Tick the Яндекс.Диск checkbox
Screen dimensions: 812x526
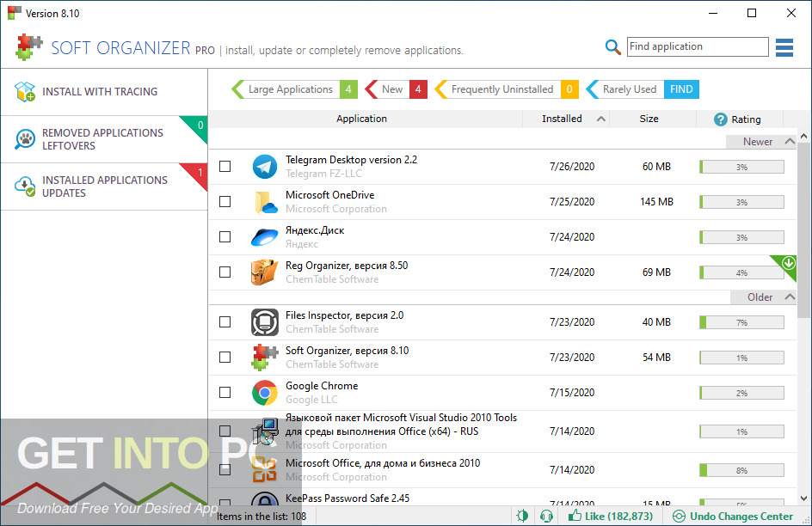click(x=225, y=237)
